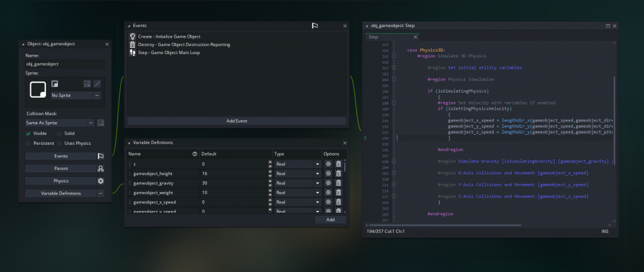Click the gear icon beside Physics button
Image resolution: width=644 pixels, height=272 pixels.
coord(101,181)
